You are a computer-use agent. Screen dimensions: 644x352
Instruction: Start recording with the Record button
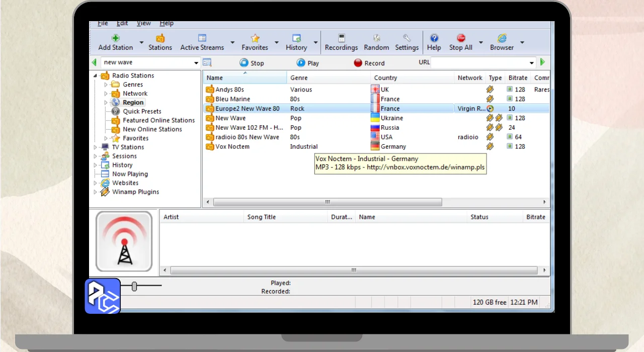tap(369, 63)
